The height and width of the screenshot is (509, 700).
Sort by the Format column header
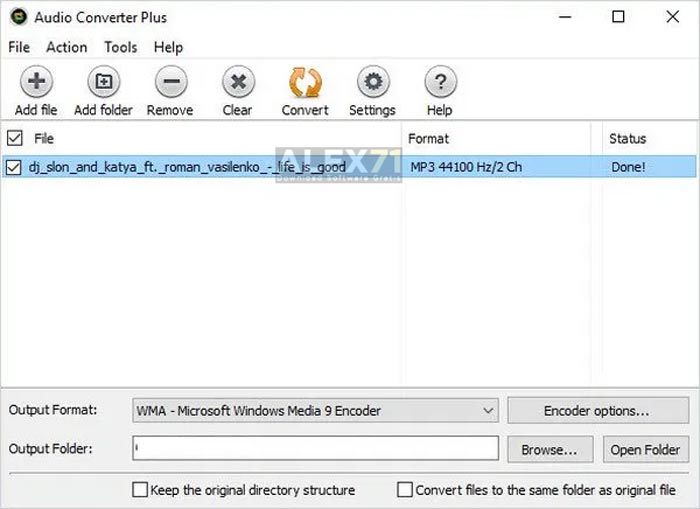(x=428, y=138)
